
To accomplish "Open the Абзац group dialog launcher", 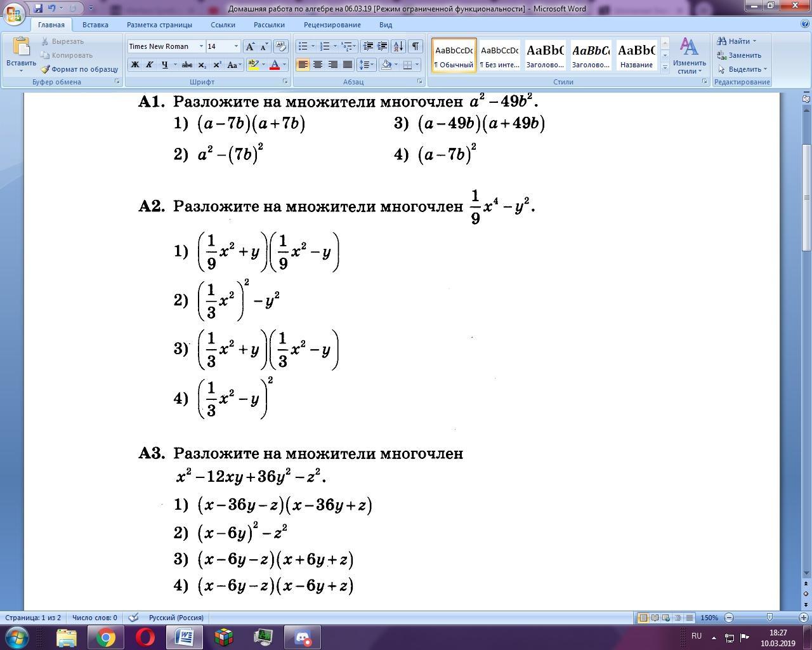I will pos(420,82).
